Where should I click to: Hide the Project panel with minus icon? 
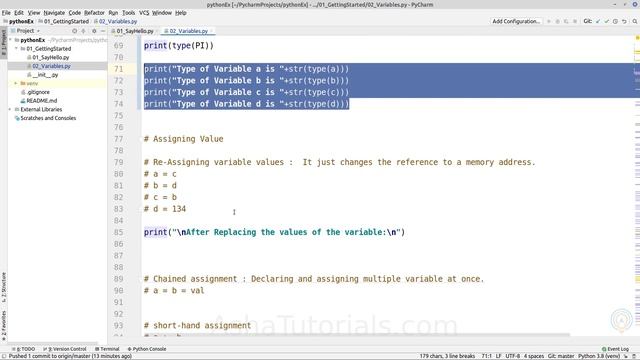(x=103, y=31)
